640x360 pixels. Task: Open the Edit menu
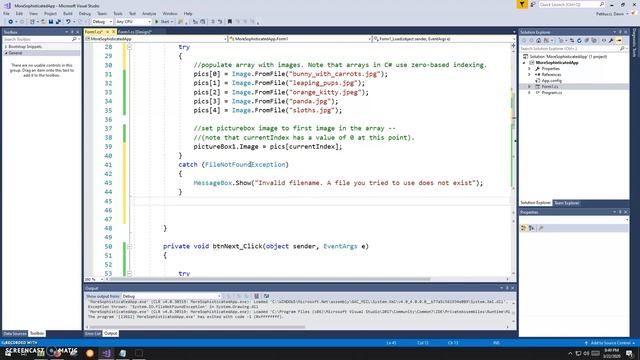(x=19, y=13)
